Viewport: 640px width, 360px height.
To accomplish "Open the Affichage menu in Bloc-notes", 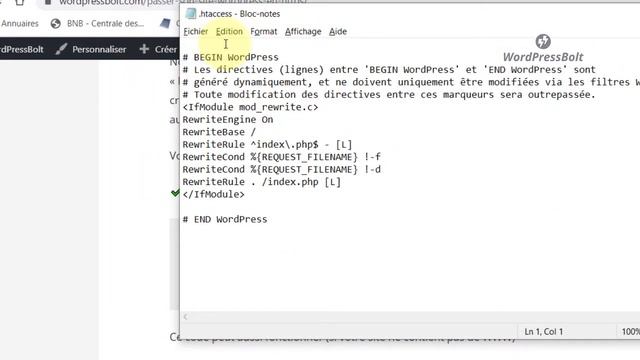I will point(303,31).
